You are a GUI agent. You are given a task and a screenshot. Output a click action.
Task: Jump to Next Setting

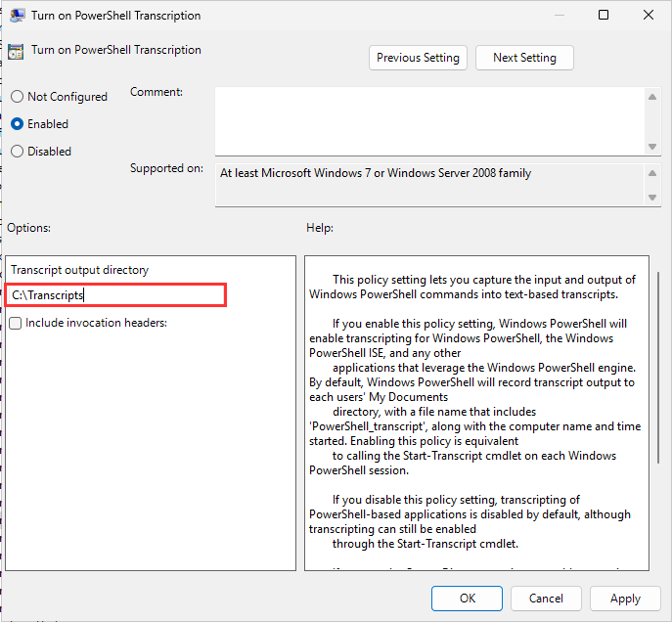click(524, 58)
